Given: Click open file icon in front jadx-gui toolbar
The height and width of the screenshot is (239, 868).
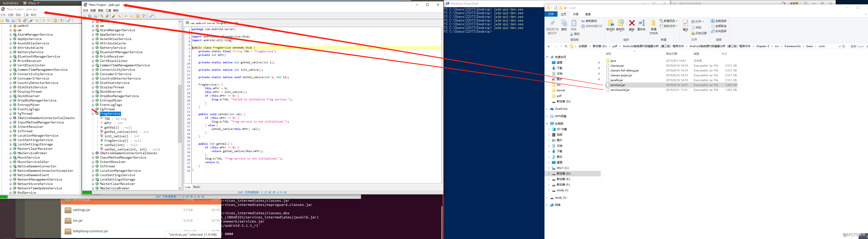Looking at the screenshot, I should pos(84,16).
